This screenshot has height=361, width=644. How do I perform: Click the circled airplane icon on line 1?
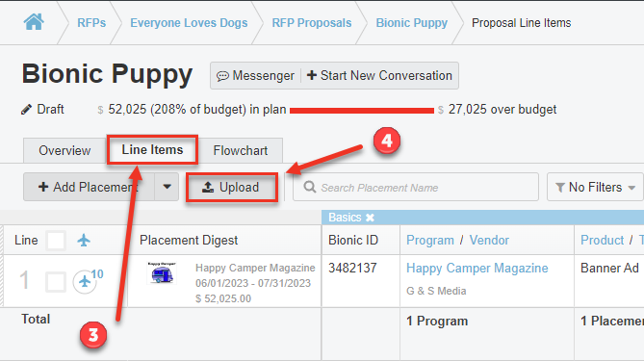[x=85, y=282]
